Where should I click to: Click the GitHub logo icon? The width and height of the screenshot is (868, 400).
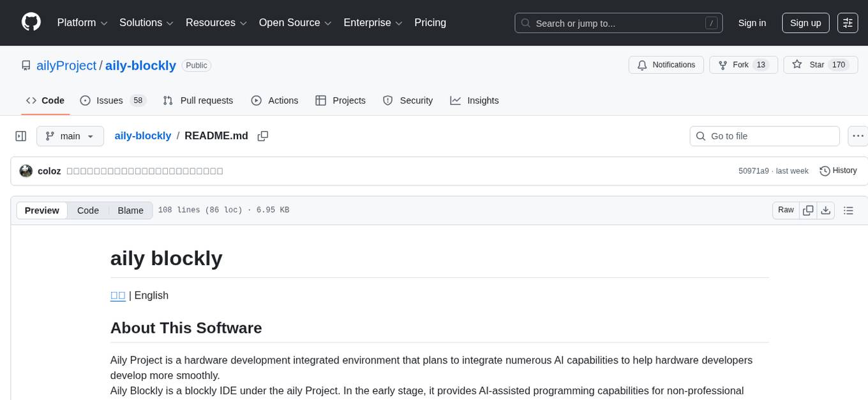click(31, 22)
